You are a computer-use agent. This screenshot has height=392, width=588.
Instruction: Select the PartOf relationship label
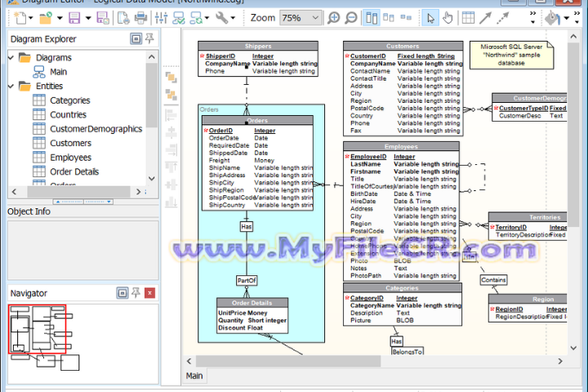point(247,281)
